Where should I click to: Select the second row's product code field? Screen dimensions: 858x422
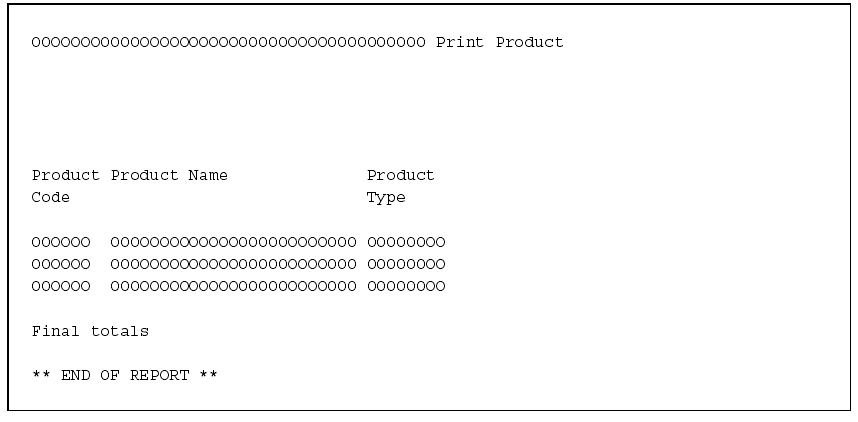(61, 264)
